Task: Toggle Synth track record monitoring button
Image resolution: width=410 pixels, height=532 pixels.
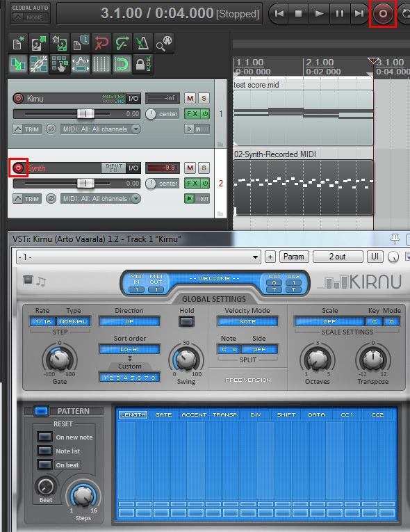Action: tap(189, 199)
